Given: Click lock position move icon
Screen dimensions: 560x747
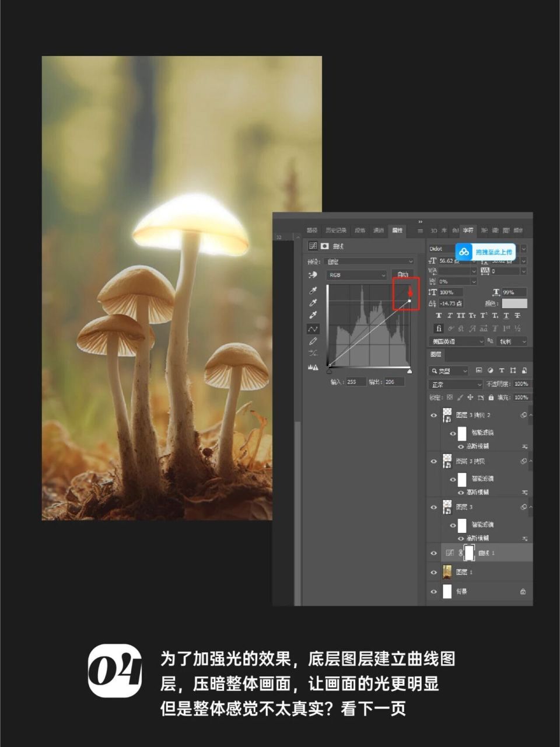Looking at the screenshot, I should pos(470,397).
